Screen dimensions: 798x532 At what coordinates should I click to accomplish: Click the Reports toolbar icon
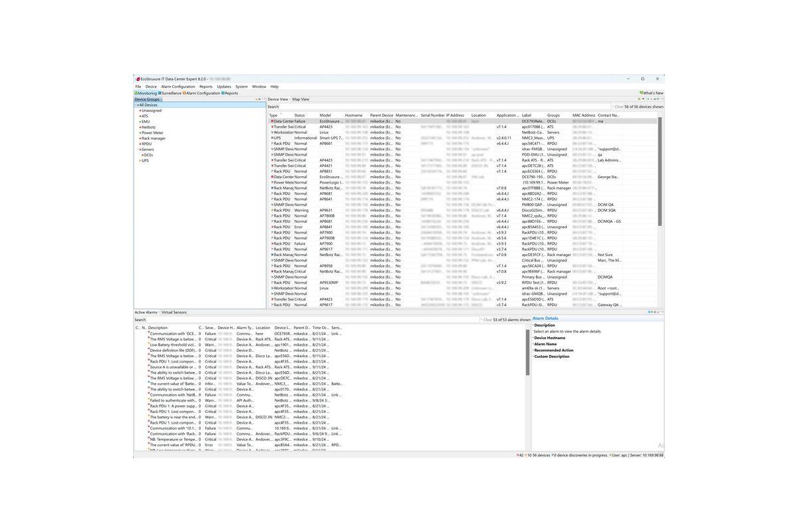click(223, 93)
